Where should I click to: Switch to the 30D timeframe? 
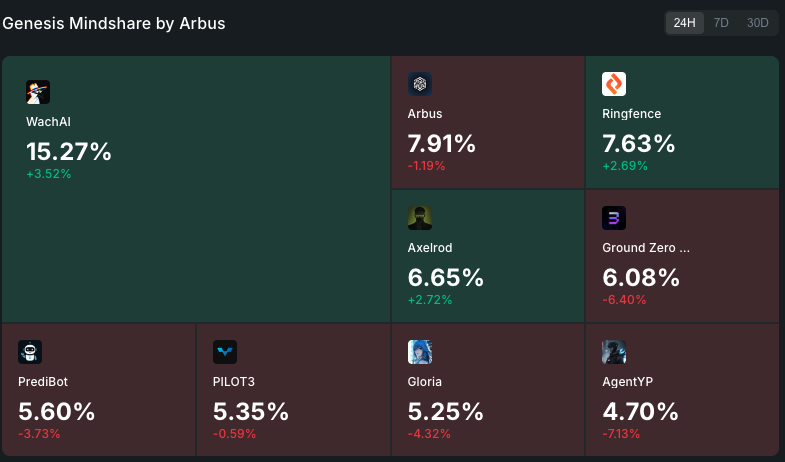[x=757, y=23]
